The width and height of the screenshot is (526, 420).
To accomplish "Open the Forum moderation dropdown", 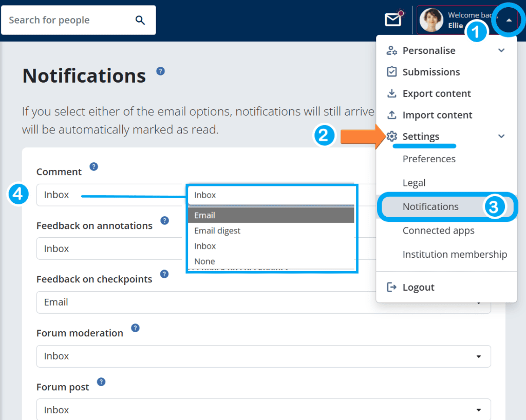I will tap(264, 356).
